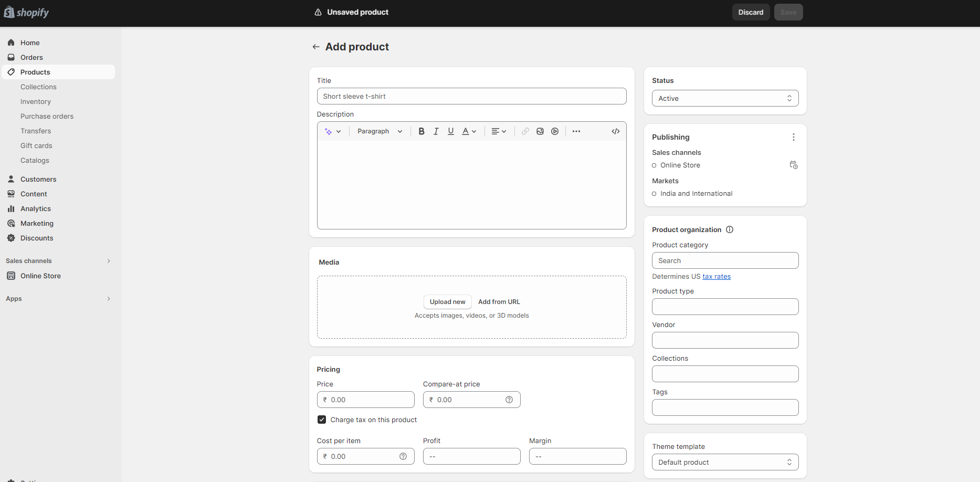Insert a link in the description
The width and height of the screenshot is (980, 482).
(525, 131)
